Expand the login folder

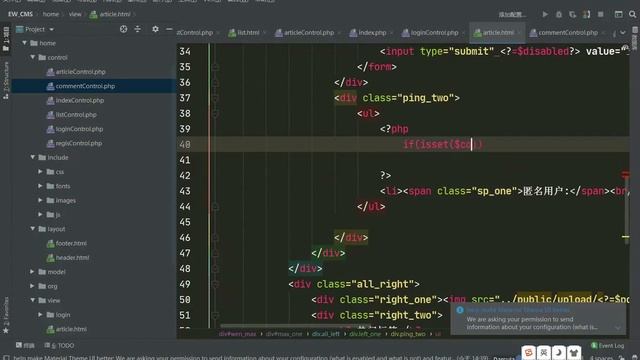coord(40,315)
